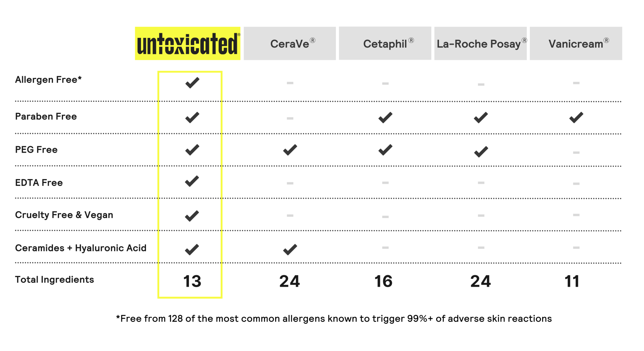Select the La-Roche Posay column header

click(x=480, y=44)
